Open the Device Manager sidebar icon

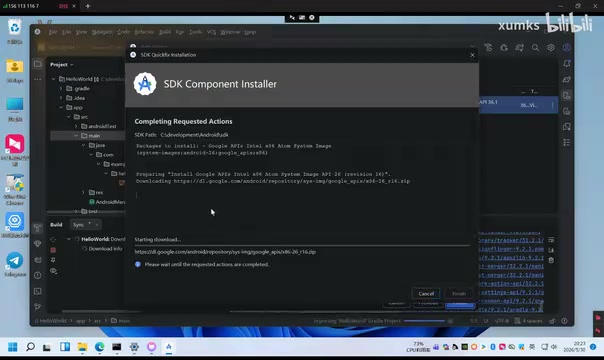click(x=567, y=95)
